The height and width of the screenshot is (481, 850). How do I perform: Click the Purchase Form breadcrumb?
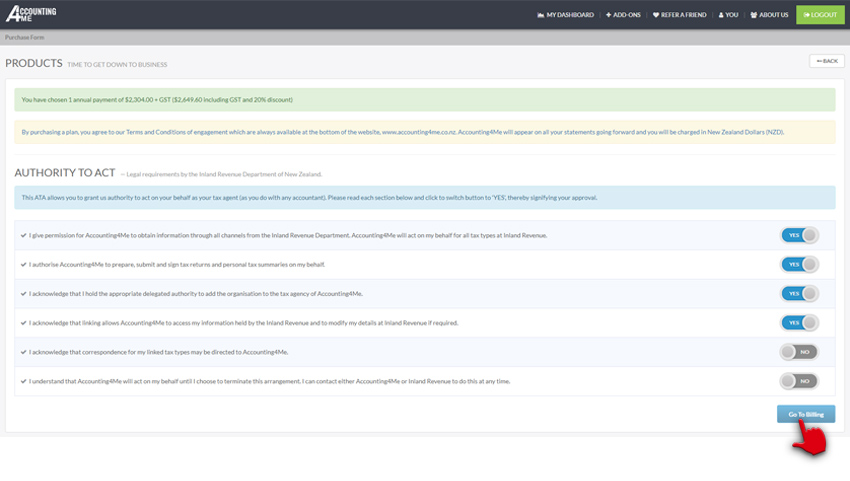click(24, 37)
